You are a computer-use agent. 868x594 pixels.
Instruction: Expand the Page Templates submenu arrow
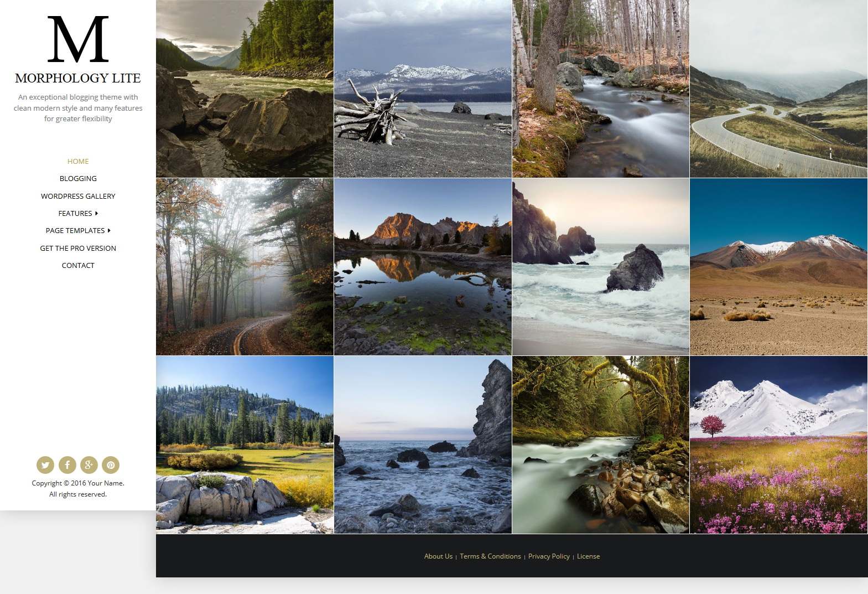click(x=109, y=230)
